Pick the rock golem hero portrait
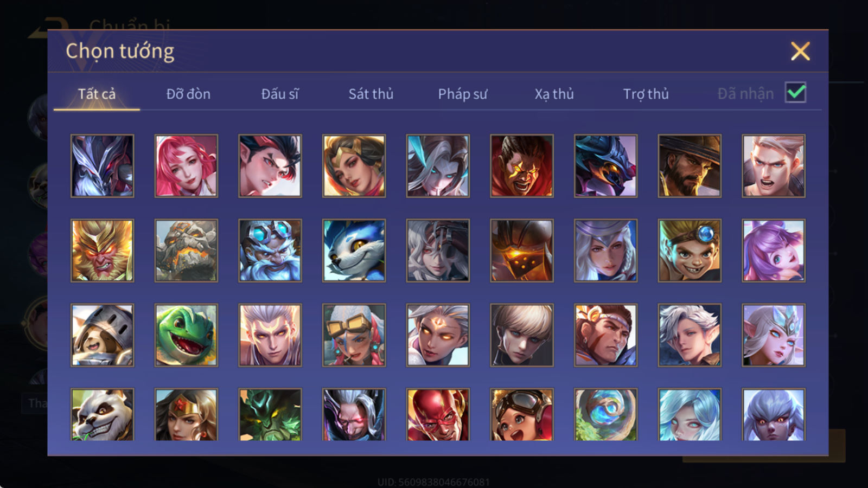The width and height of the screenshot is (868, 488). click(x=186, y=251)
